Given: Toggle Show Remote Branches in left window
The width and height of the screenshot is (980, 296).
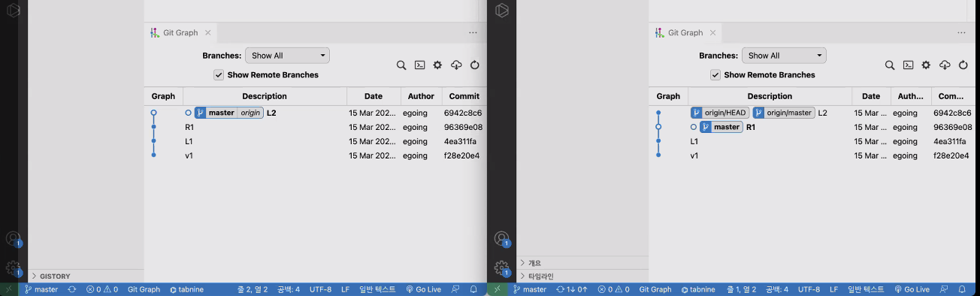Looking at the screenshot, I should (x=219, y=75).
